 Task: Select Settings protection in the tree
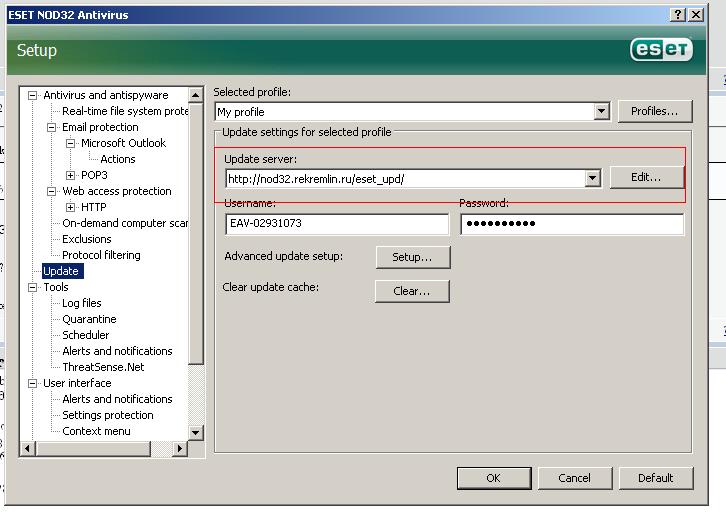[x=107, y=415]
